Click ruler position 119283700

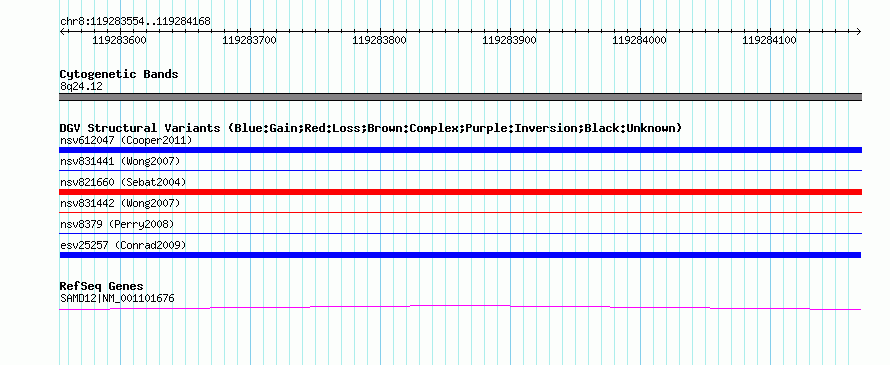[249, 40]
